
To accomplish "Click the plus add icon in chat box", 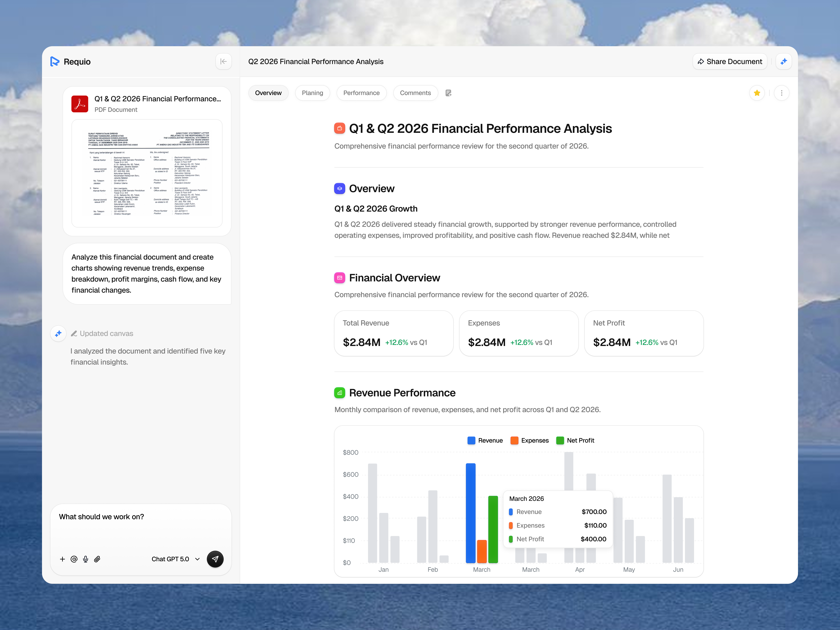I will pyautogui.click(x=62, y=559).
